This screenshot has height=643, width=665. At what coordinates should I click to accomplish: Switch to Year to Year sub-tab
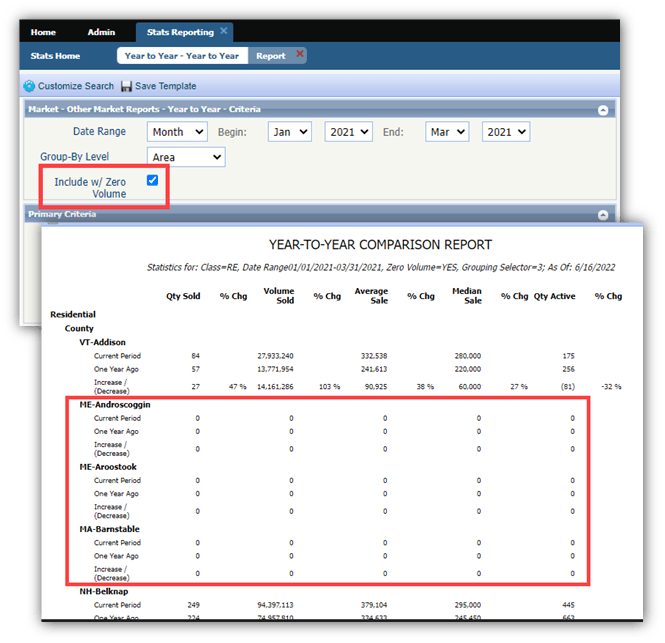click(182, 56)
